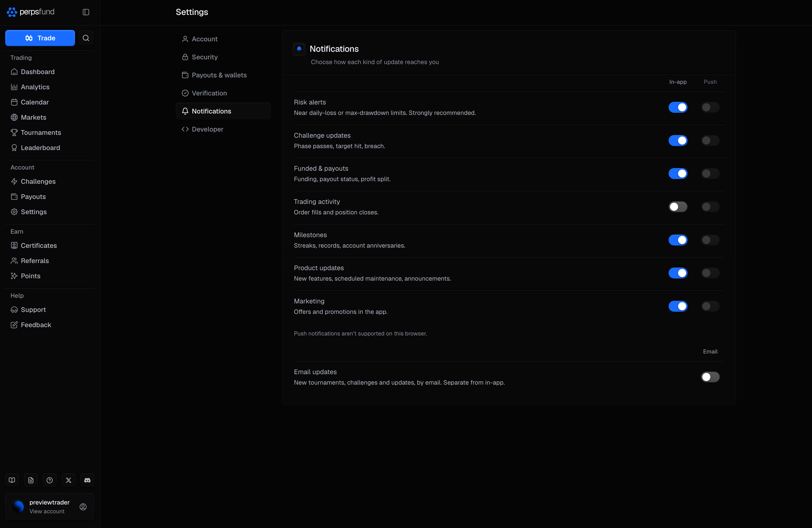Image resolution: width=812 pixels, height=528 pixels.
Task: Go to Calendar page
Action: coord(49,102)
